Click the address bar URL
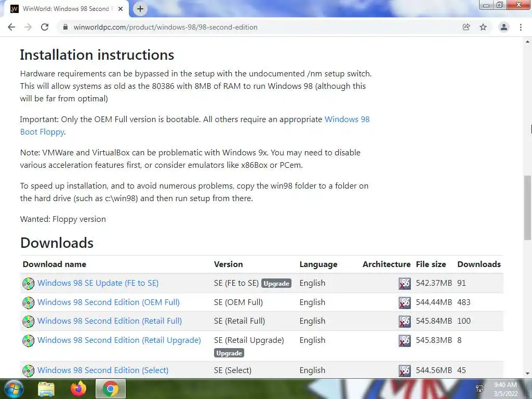The width and height of the screenshot is (532, 399). pos(166,27)
